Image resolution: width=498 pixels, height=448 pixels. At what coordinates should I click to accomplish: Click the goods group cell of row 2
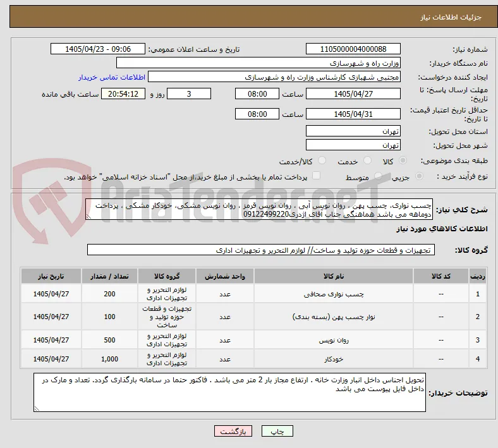click(x=167, y=317)
